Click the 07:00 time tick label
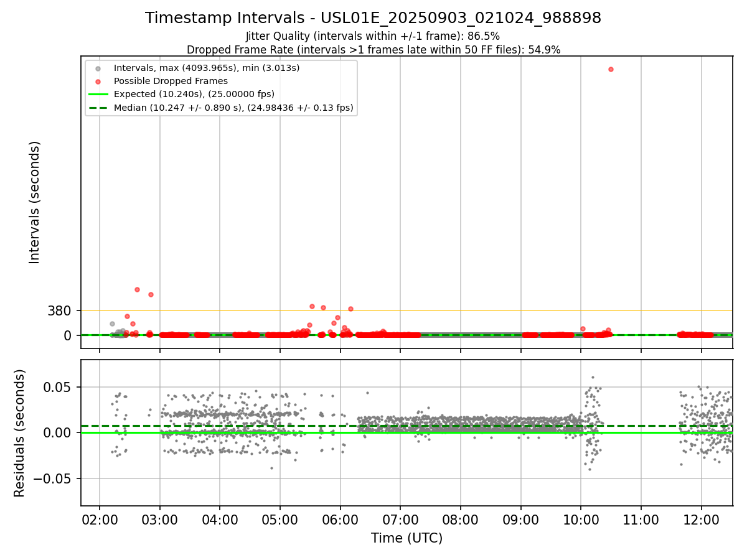Image resolution: width=747 pixels, height=560 pixels. coord(400,519)
